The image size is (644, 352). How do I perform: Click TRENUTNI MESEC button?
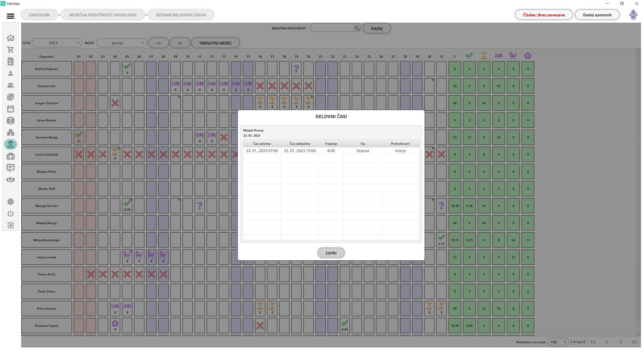pyautogui.click(x=215, y=43)
